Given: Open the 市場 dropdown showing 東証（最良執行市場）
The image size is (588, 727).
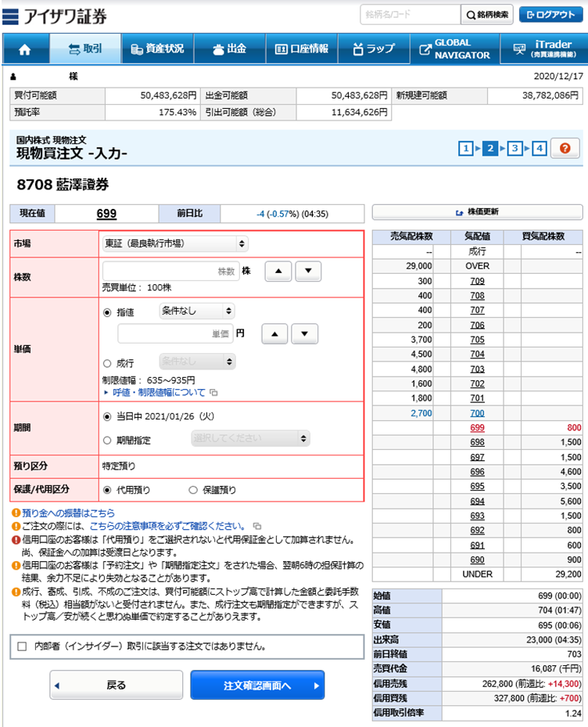Looking at the screenshot, I should coord(175,243).
